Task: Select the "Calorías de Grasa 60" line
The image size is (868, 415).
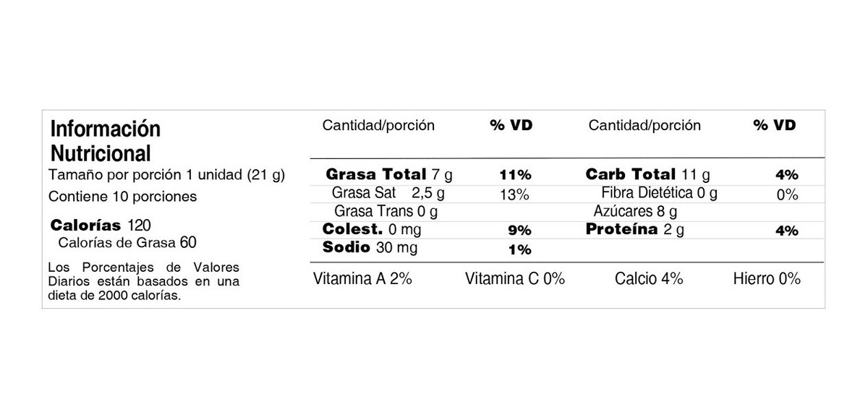Action: coord(127,242)
